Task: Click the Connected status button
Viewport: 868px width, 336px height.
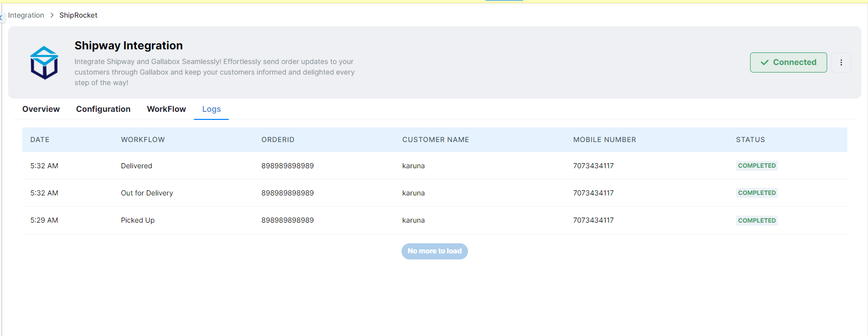Action: click(788, 62)
